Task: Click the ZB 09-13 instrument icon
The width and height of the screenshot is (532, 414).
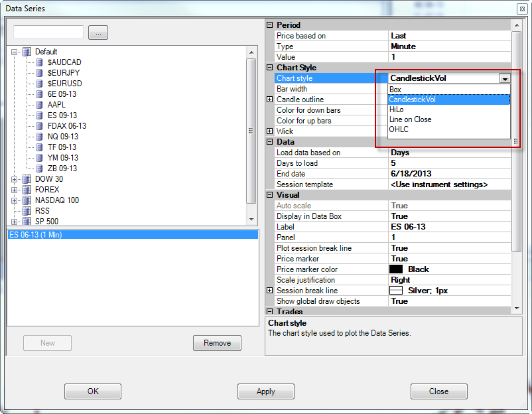Action: click(39, 169)
